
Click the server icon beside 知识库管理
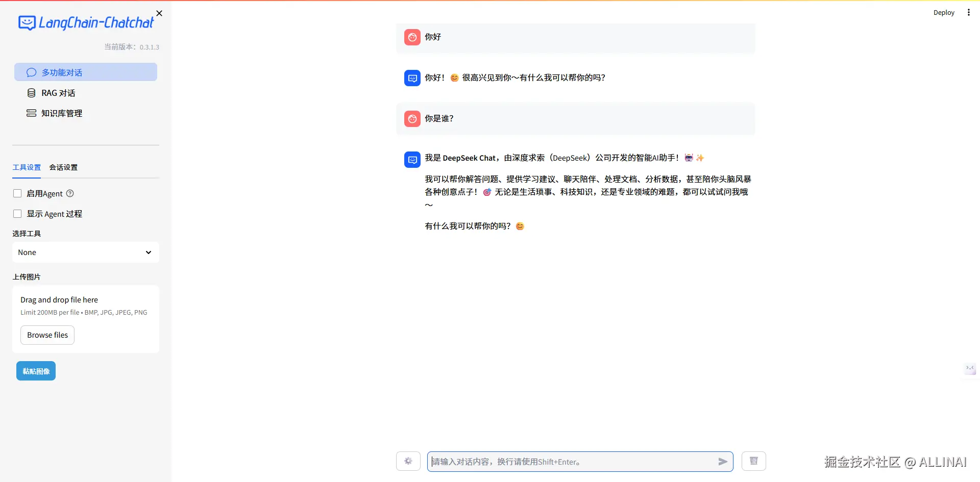(x=31, y=113)
